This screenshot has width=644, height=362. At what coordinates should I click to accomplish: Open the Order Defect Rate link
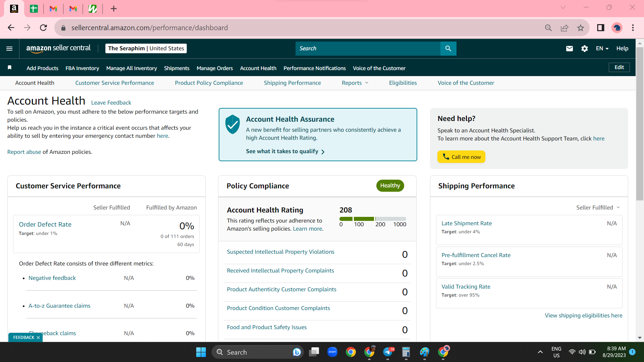coord(45,225)
